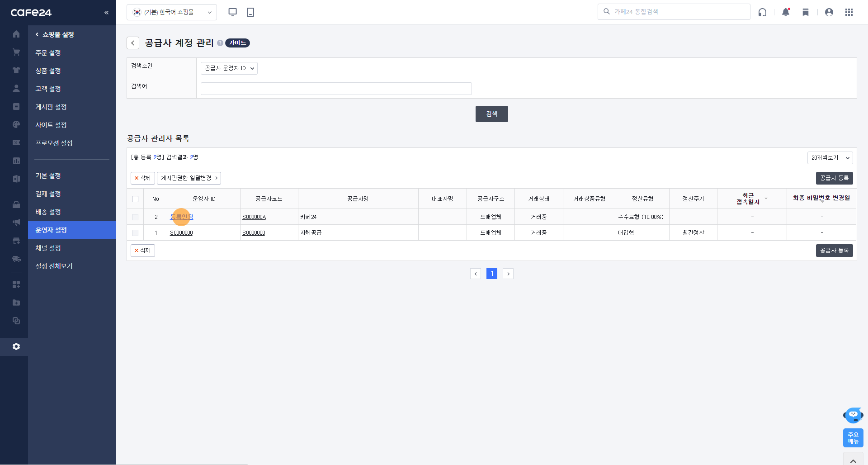Select 고객 설정 menu item
Screen dimensions: 868x465
(48, 89)
